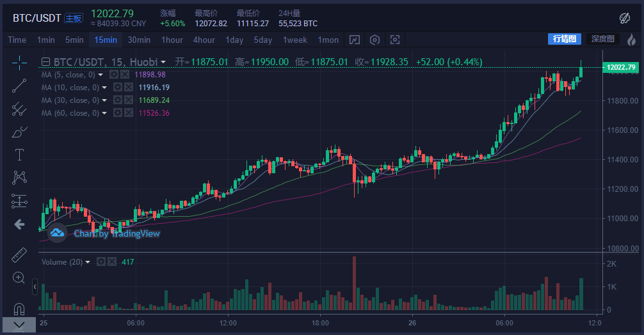Collapse the chart legend minus box
Screen dimensions: 644x335
(46, 62)
